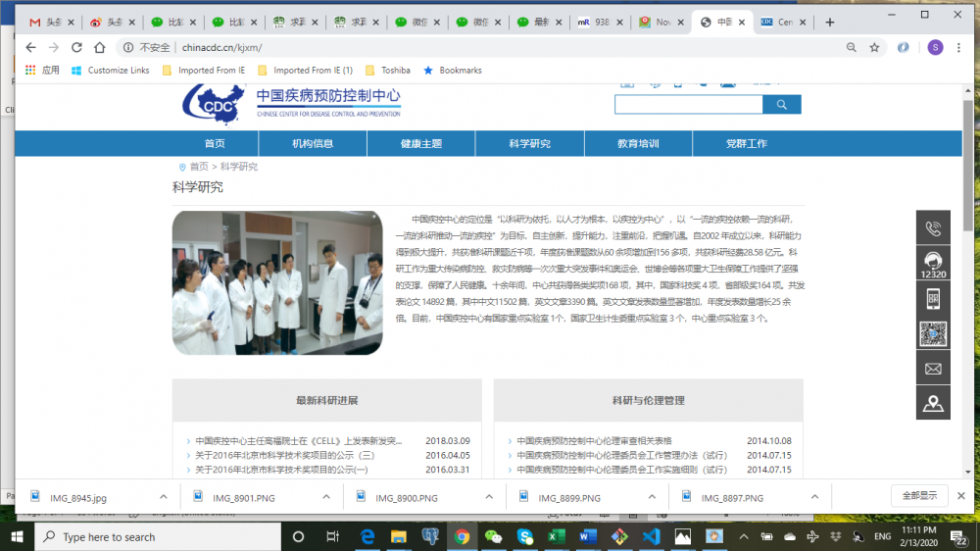
Task: Click the mail envelope icon in sidebar
Action: [932, 369]
